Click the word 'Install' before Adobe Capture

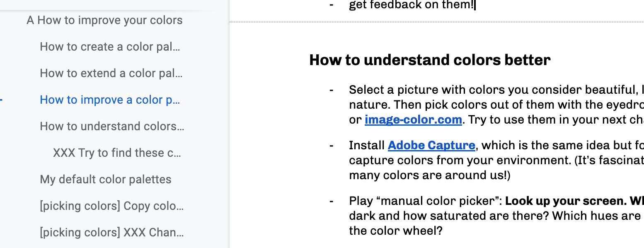point(367,146)
